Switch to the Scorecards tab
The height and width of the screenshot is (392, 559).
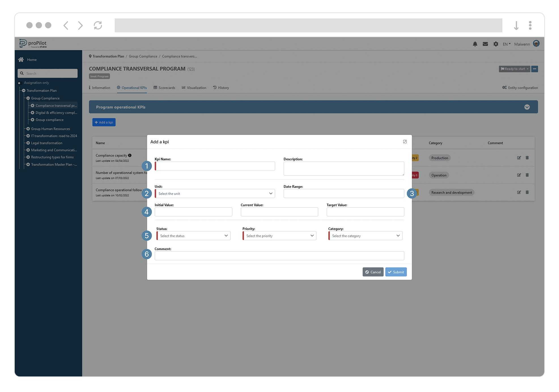164,88
